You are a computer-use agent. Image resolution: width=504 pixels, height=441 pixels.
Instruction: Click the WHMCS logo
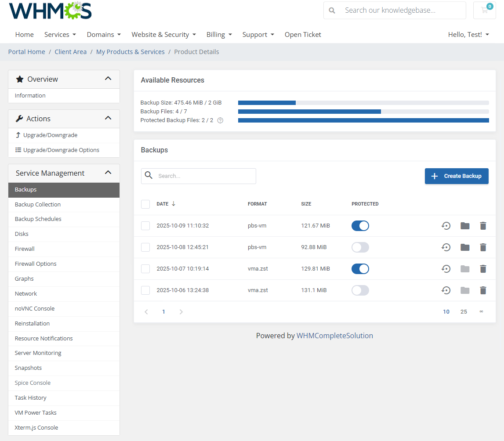coord(50,11)
